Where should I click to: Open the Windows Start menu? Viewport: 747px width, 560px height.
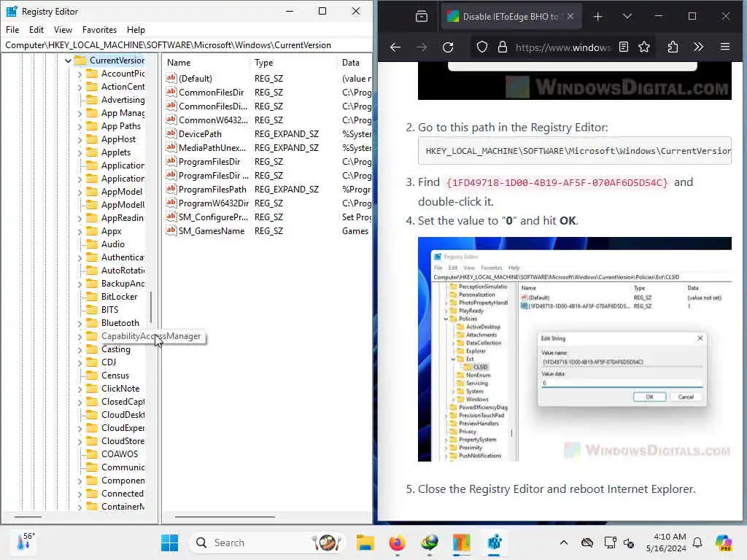[x=169, y=542]
